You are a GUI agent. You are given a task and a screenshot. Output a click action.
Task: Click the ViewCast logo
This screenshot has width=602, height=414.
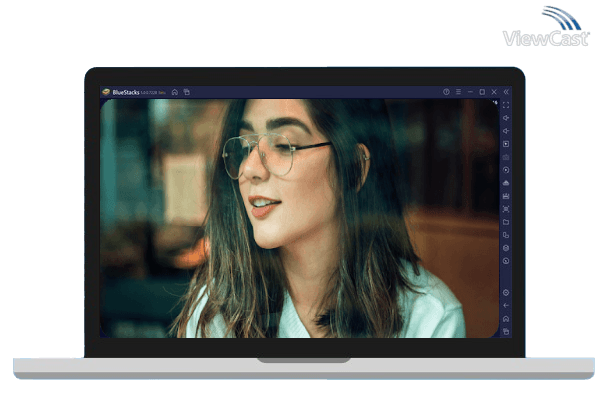pyautogui.click(x=545, y=28)
